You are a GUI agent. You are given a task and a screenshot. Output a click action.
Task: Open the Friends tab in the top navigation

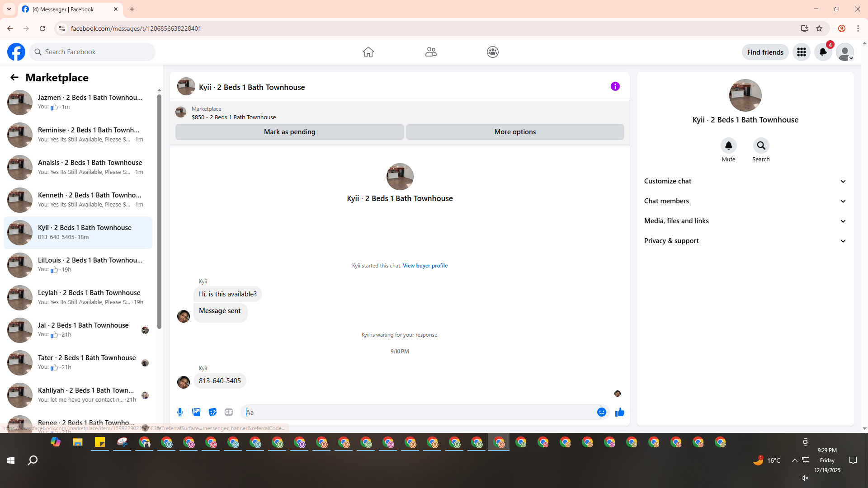pos(430,52)
